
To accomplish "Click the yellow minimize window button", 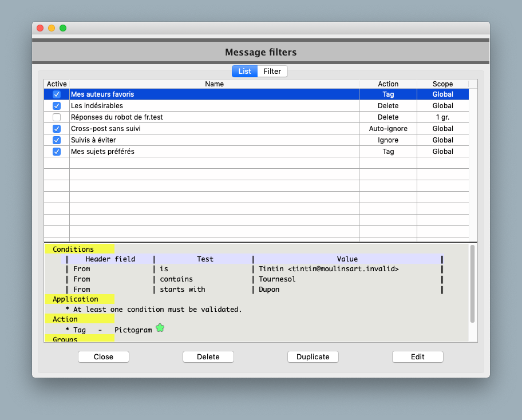I will click(x=52, y=28).
